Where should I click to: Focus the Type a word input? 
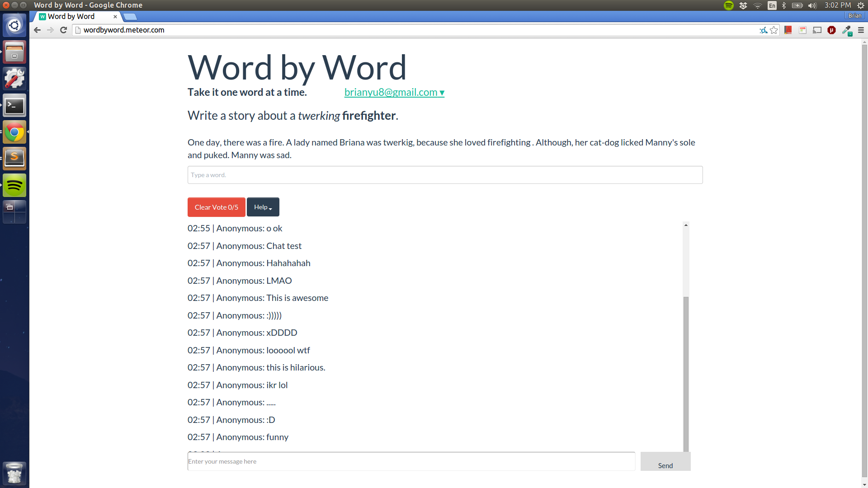pos(445,175)
